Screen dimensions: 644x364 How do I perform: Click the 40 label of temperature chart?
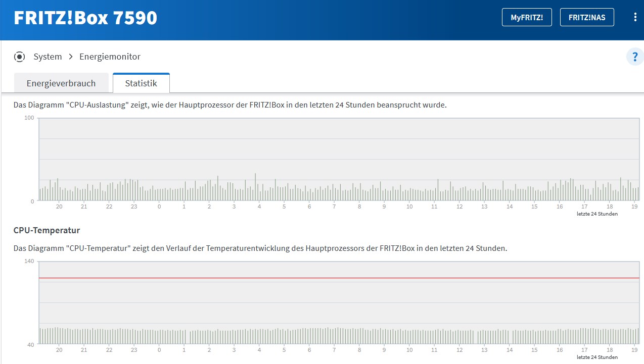tap(31, 345)
